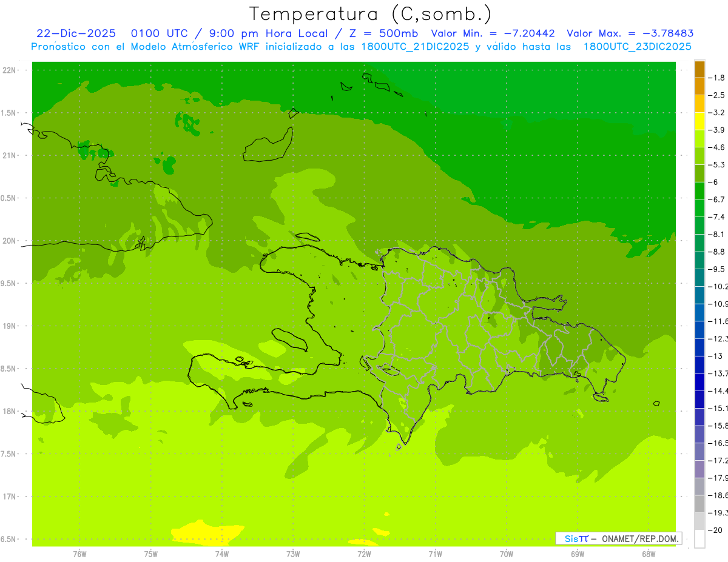Click the '68W' longitude label
This screenshot has width=728, height=562.
[x=649, y=554]
